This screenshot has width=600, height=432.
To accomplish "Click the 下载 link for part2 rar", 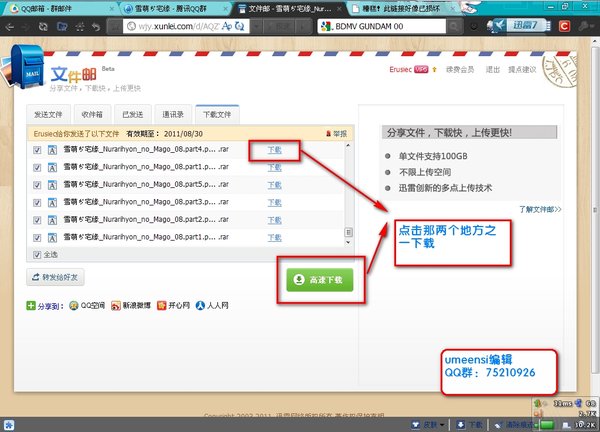I will click(274, 220).
